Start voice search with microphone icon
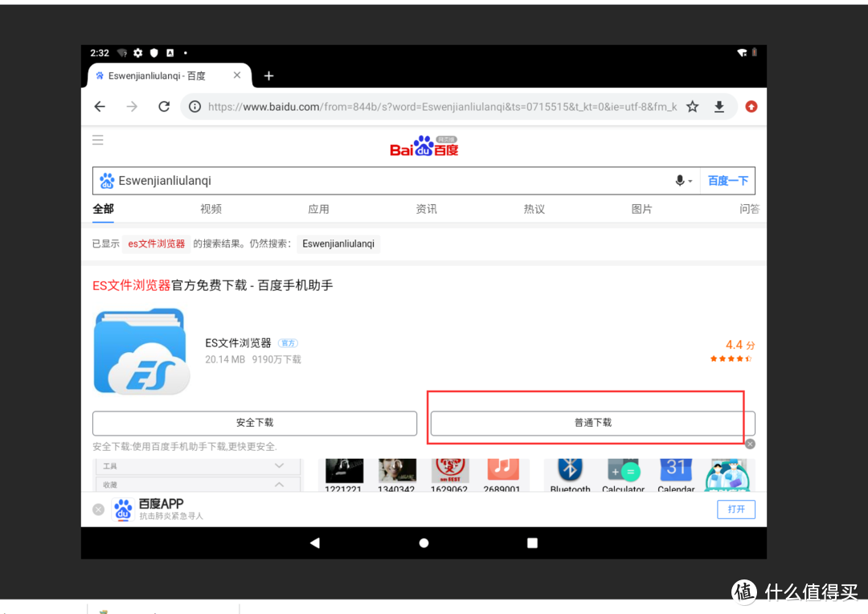The image size is (868, 614). pyautogui.click(x=680, y=181)
